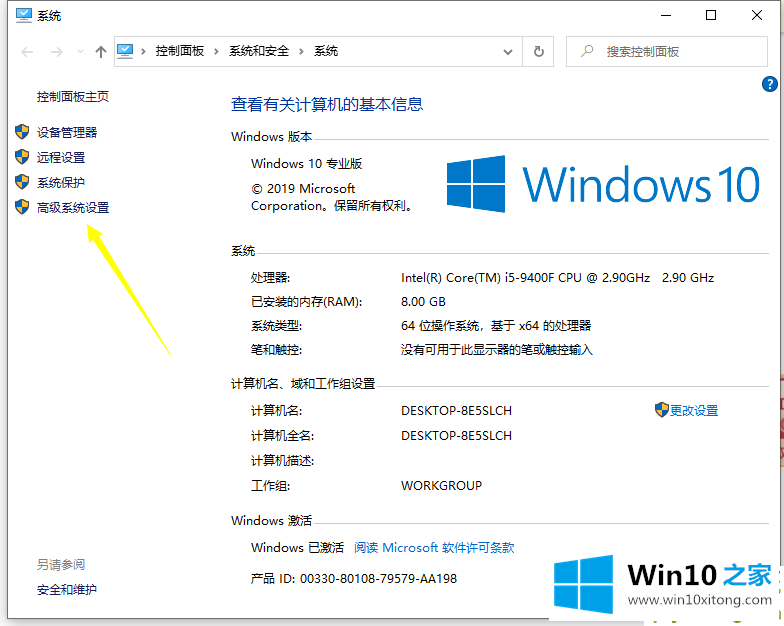784x626 pixels.
Task: Open the 控制面板 breadcrumb
Action: [180, 51]
